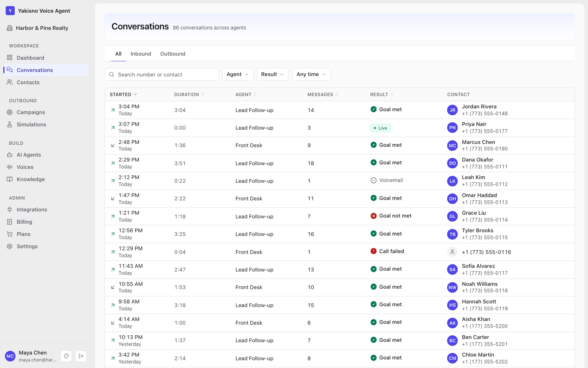Open the Campaigns page link
The image size is (588, 368).
(x=46, y=112)
